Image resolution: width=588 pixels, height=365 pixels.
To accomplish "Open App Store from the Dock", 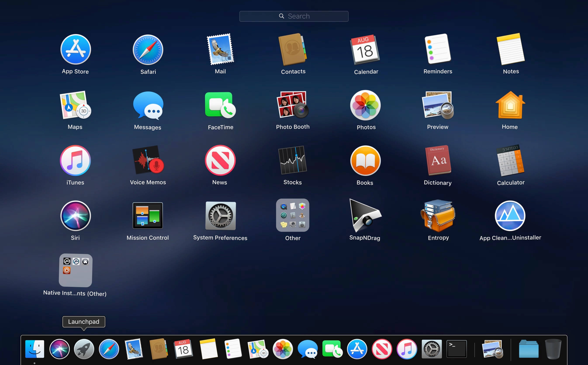I will click(x=357, y=349).
